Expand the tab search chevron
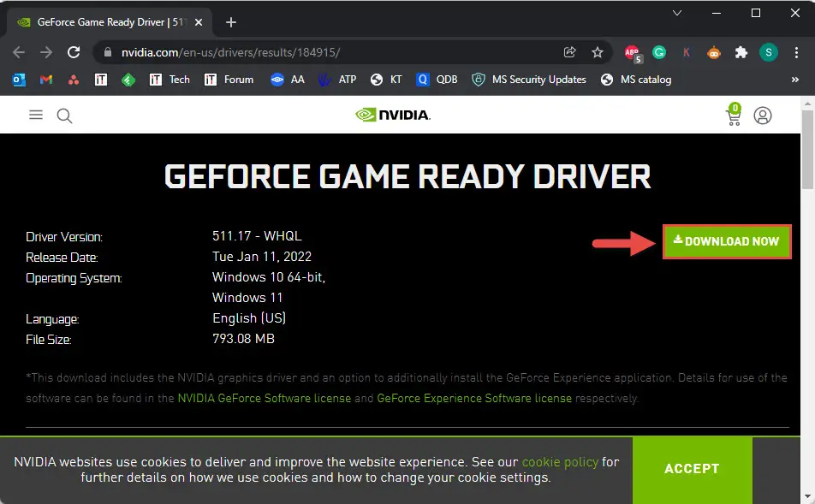Viewport: 815px width, 504px height. (x=676, y=13)
